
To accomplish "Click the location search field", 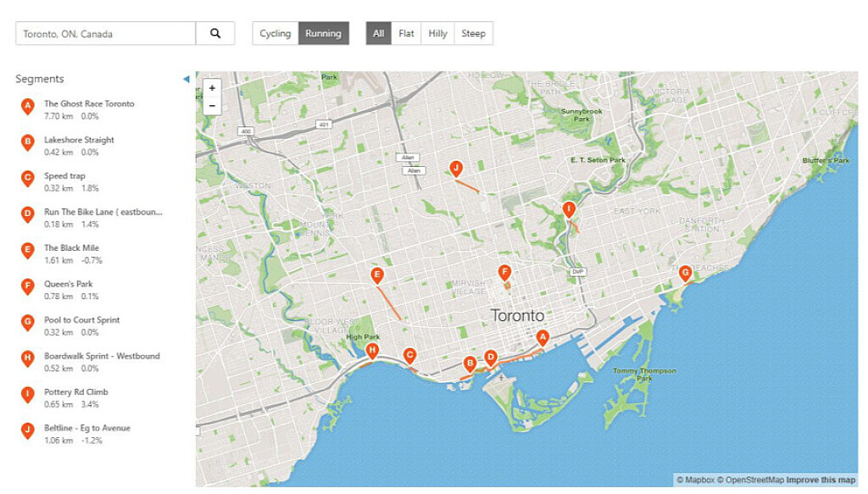I will click(106, 34).
